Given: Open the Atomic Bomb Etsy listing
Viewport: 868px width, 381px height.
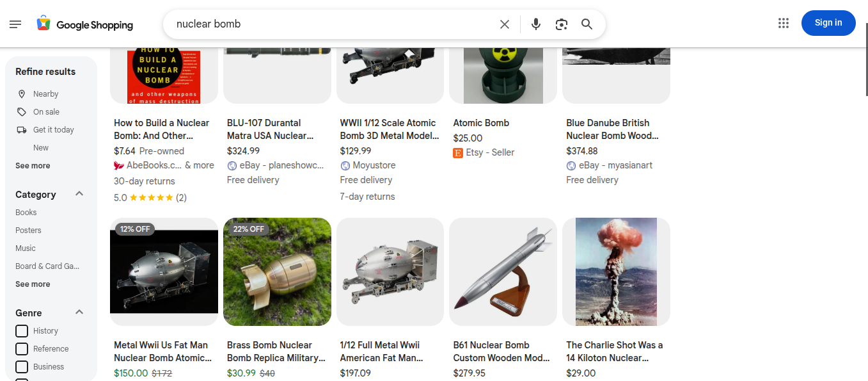Looking at the screenshot, I should point(481,123).
